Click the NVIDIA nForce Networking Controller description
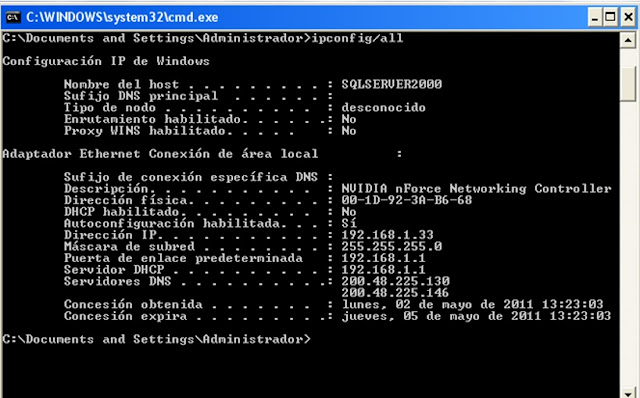640x398 pixels. pyautogui.click(x=476, y=189)
